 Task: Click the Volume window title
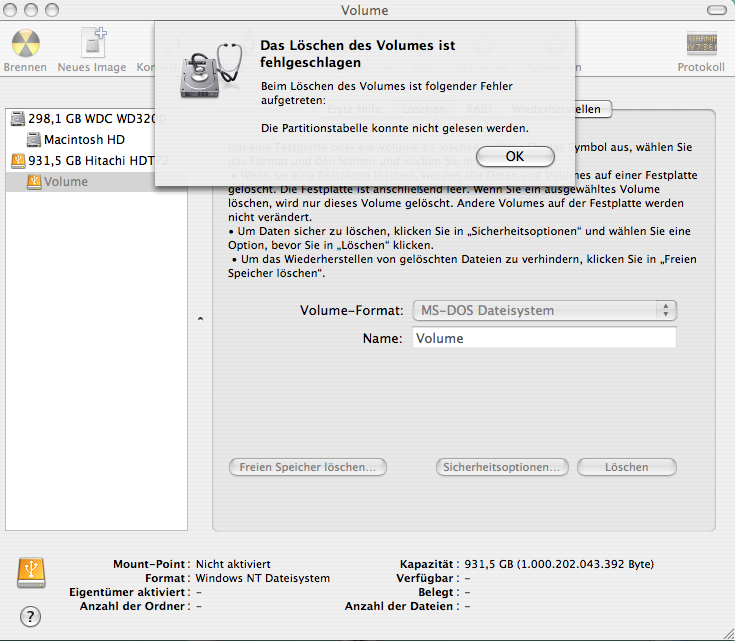pos(365,10)
